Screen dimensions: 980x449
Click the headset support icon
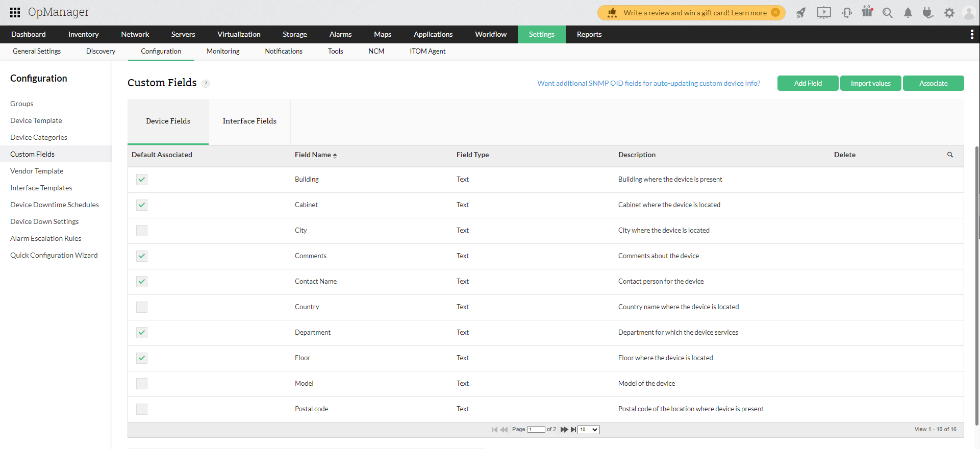(x=847, y=13)
